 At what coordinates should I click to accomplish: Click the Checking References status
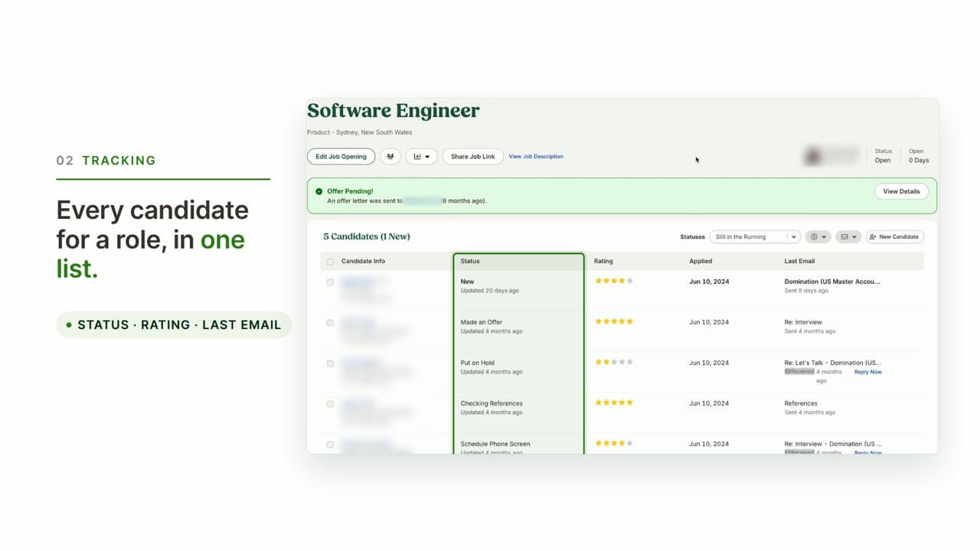[x=492, y=403]
